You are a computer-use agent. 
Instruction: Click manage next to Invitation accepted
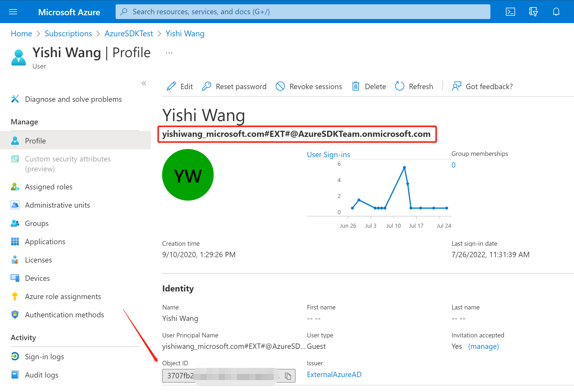483,346
